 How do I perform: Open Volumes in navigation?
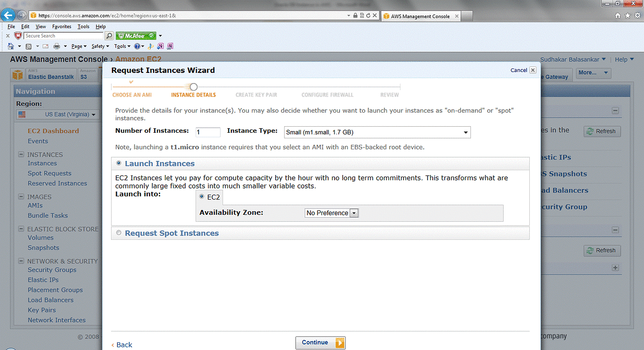(40, 238)
